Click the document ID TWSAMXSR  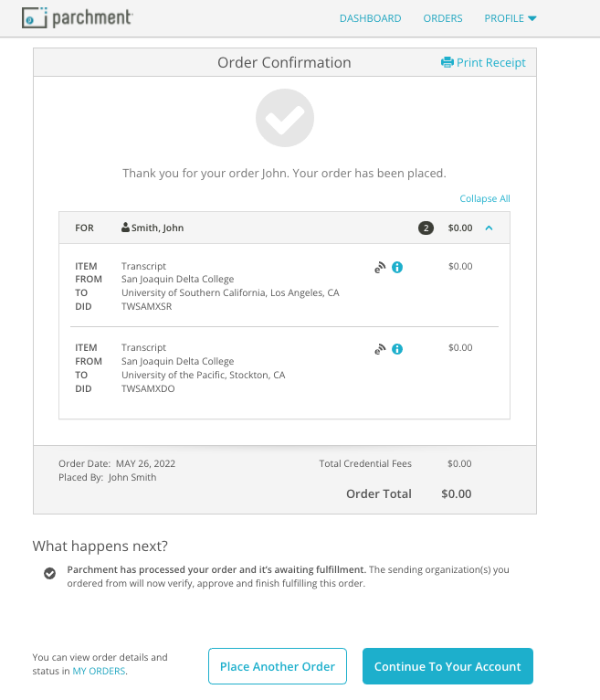tap(146, 307)
